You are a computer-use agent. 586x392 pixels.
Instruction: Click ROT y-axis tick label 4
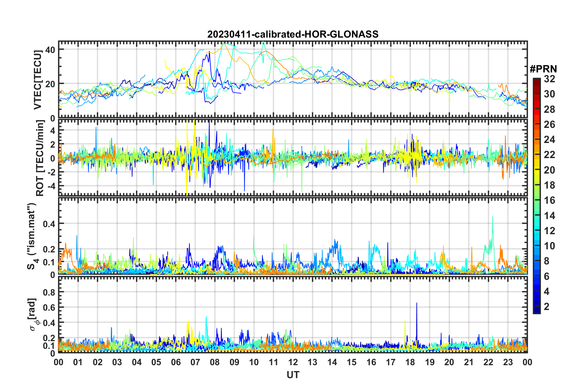[x=53, y=131]
